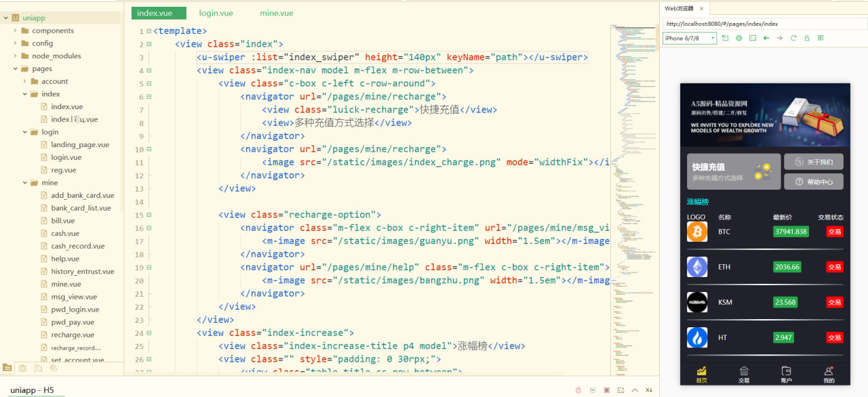Open the 交易 tab icon in app preview
The image size is (868, 397).
click(744, 371)
